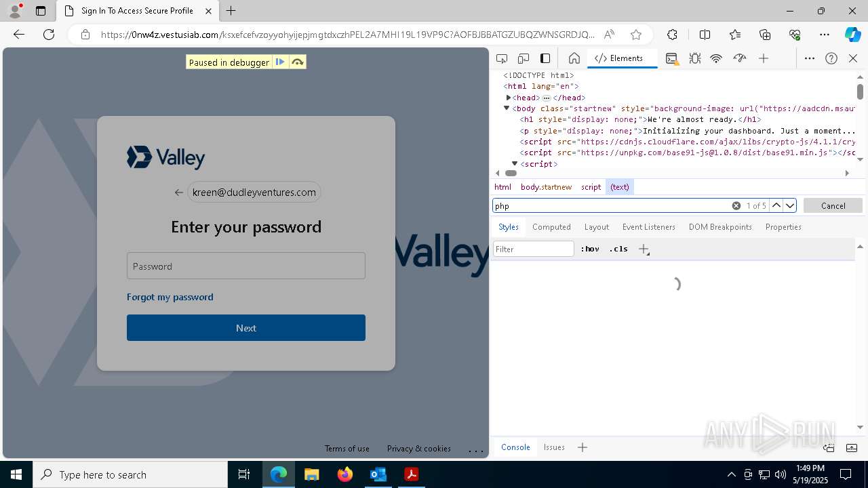This screenshot has width=868, height=488.
Task: Open the Sources bug icon tool
Action: [x=694, y=58]
